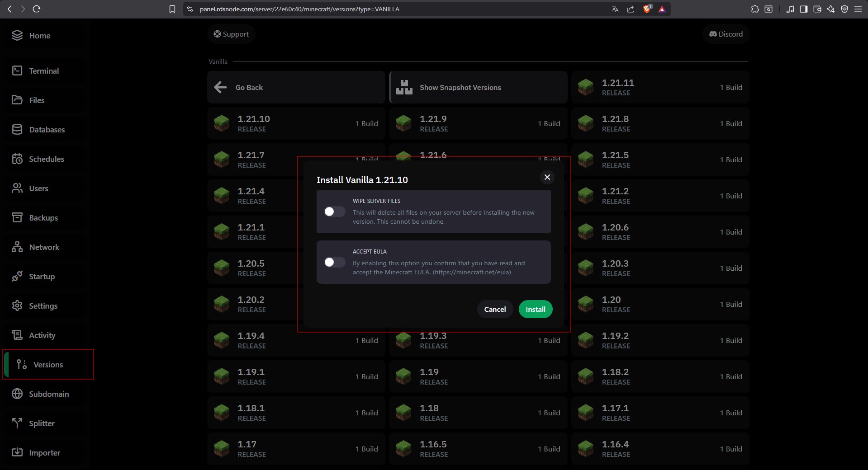Click the Versions branch icon

tap(22, 365)
